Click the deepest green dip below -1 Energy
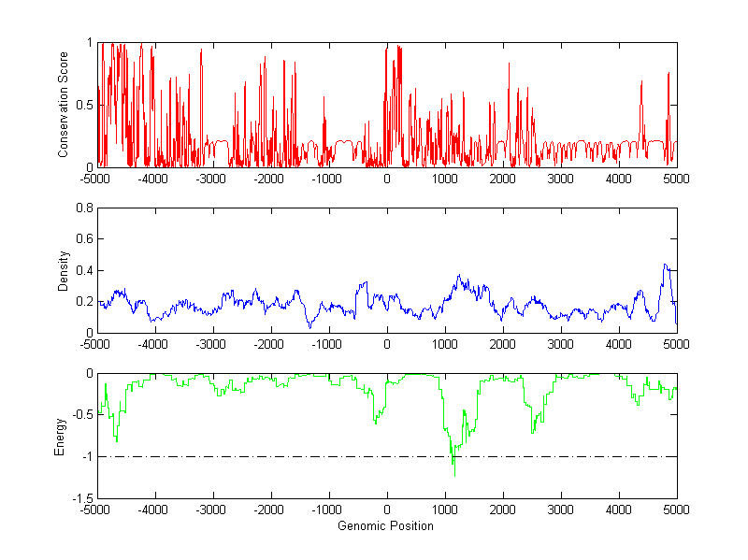The height and width of the screenshot is (560, 748). (454, 474)
